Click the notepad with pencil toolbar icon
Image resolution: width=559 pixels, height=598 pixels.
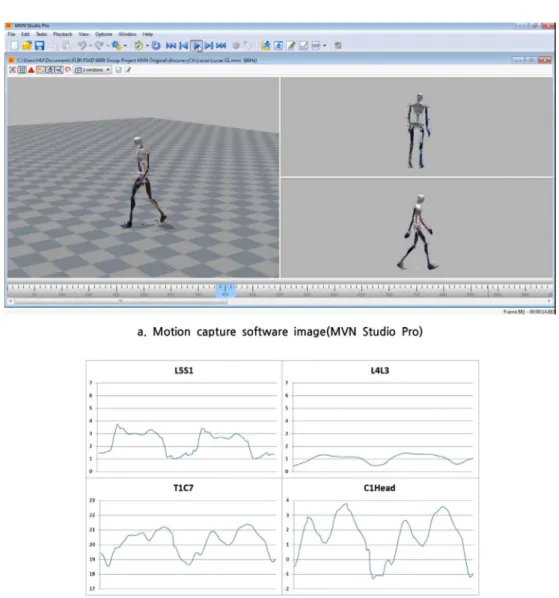pos(291,46)
